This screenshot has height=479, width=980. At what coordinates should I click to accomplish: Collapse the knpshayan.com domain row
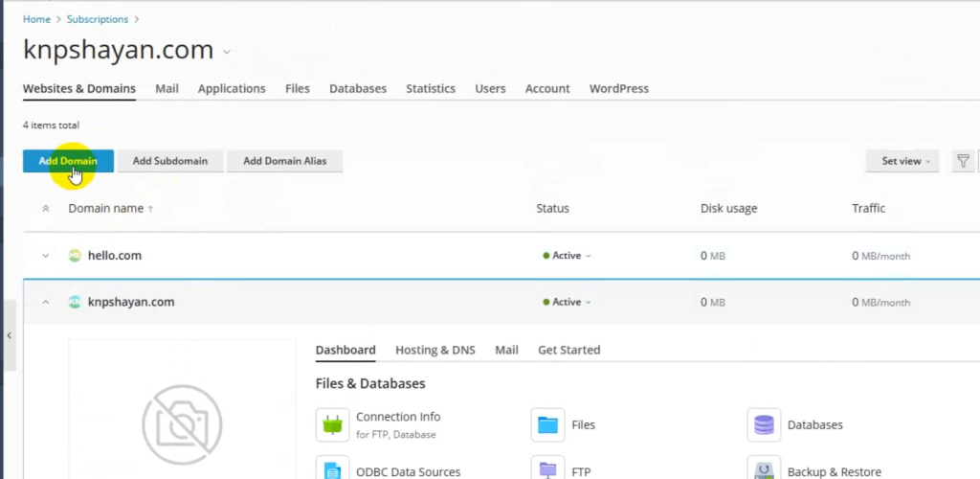tap(45, 302)
